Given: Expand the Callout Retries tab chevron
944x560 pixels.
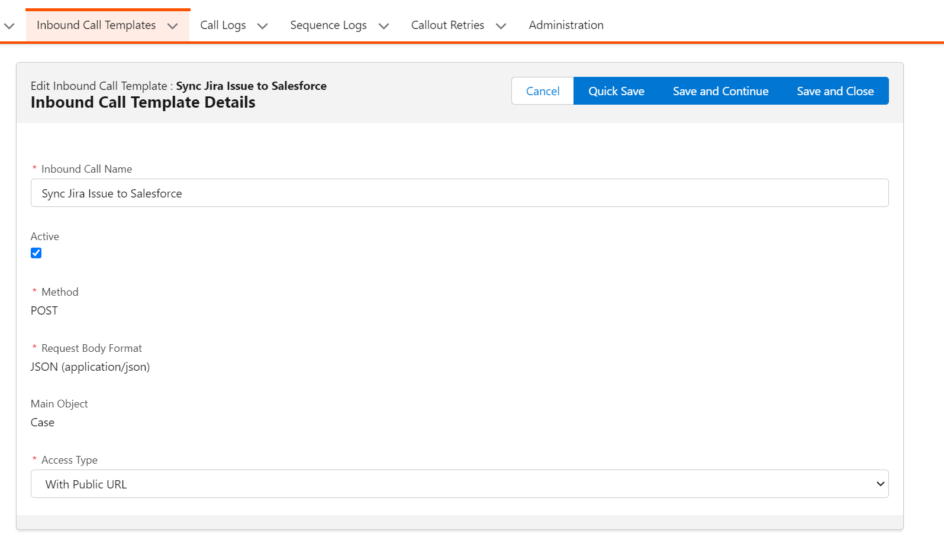Looking at the screenshot, I should (501, 26).
